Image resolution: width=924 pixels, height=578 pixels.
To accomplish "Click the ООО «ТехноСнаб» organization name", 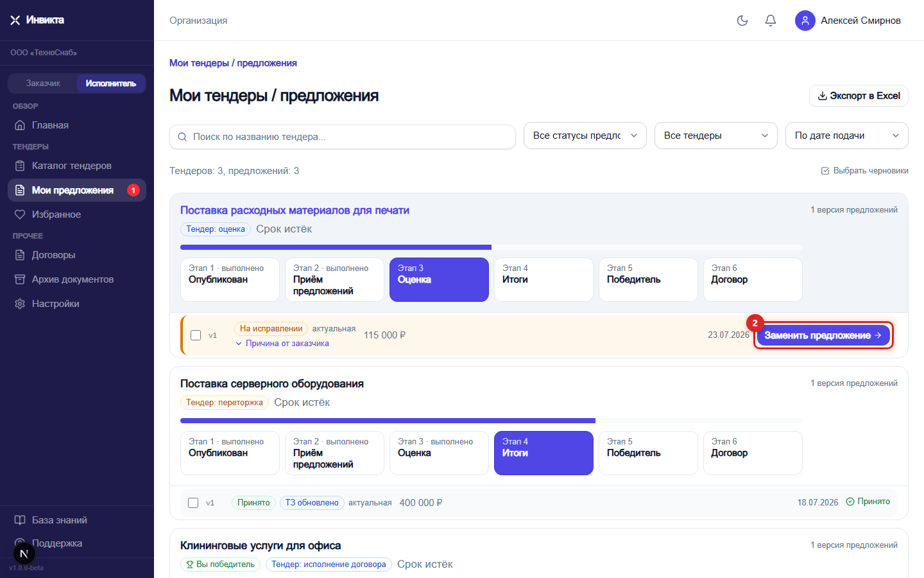I will coord(44,53).
